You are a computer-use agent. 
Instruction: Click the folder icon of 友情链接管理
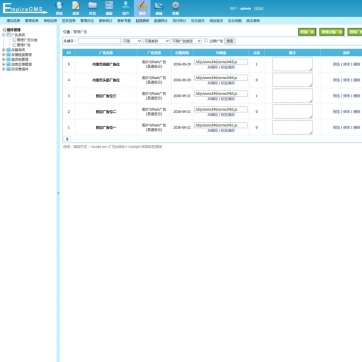coord(9,54)
